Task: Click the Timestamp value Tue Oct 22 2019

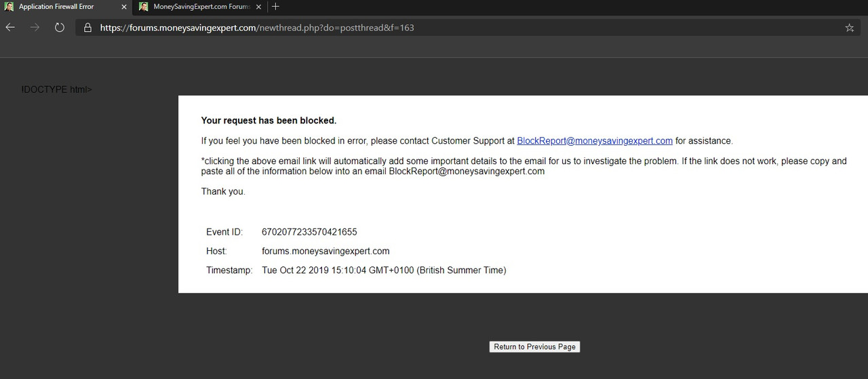Action: click(x=384, y=270)
